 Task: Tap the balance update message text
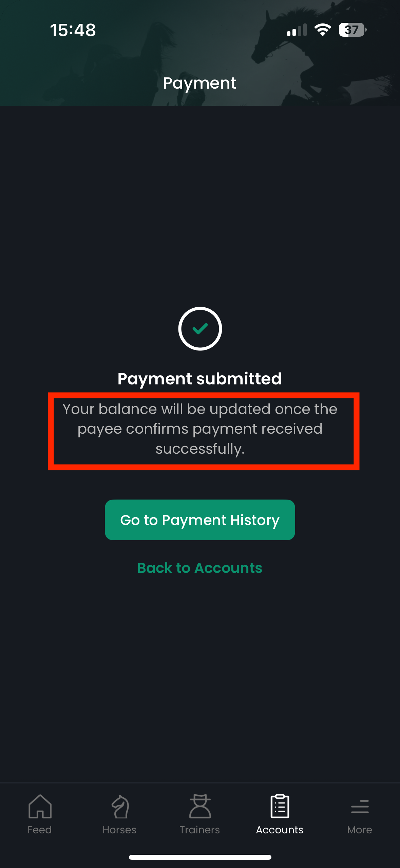(200, 429)
